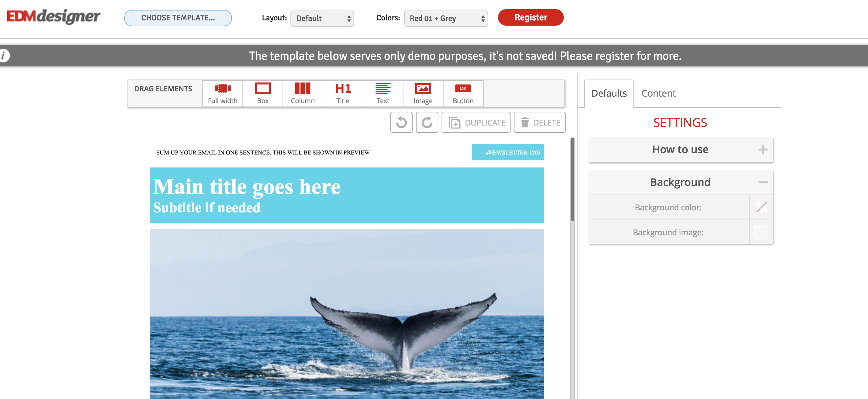The width and height of the screenshot is (868, 399).
Task: Click the undo arrow icon
Action: (x=401, y=122)
